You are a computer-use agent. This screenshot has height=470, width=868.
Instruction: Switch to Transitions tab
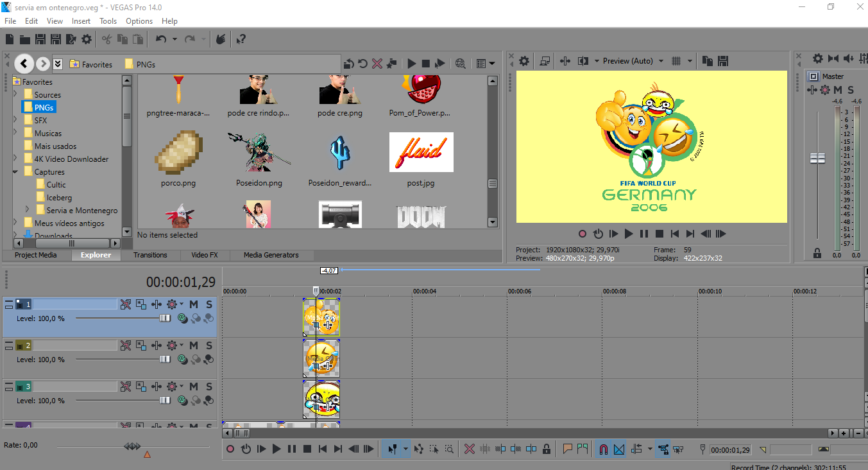[150, 255]
